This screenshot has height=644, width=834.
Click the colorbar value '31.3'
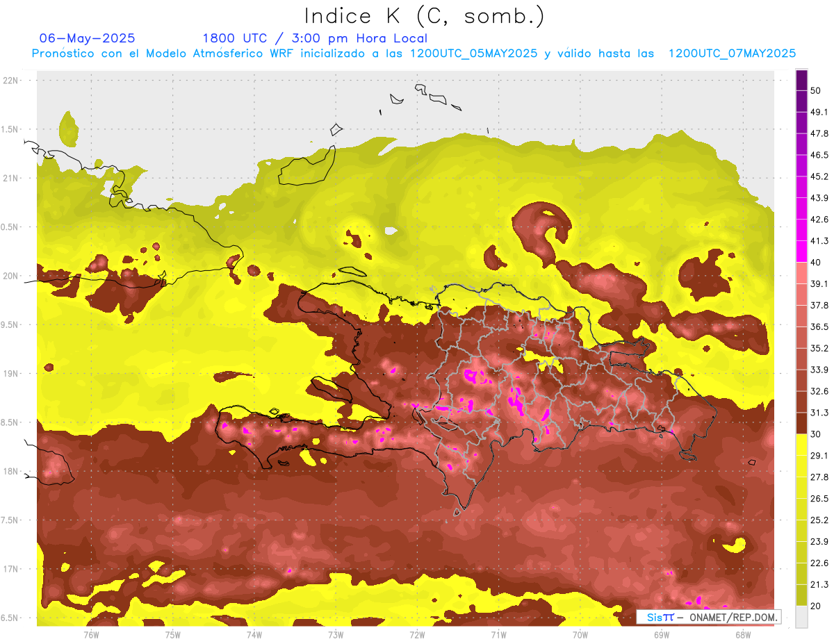click(819, 413)
